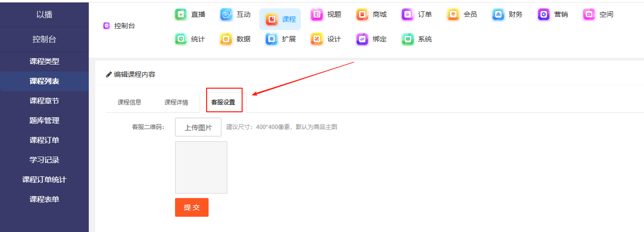Click the empty QR code image placeholder

coord(201,167)
